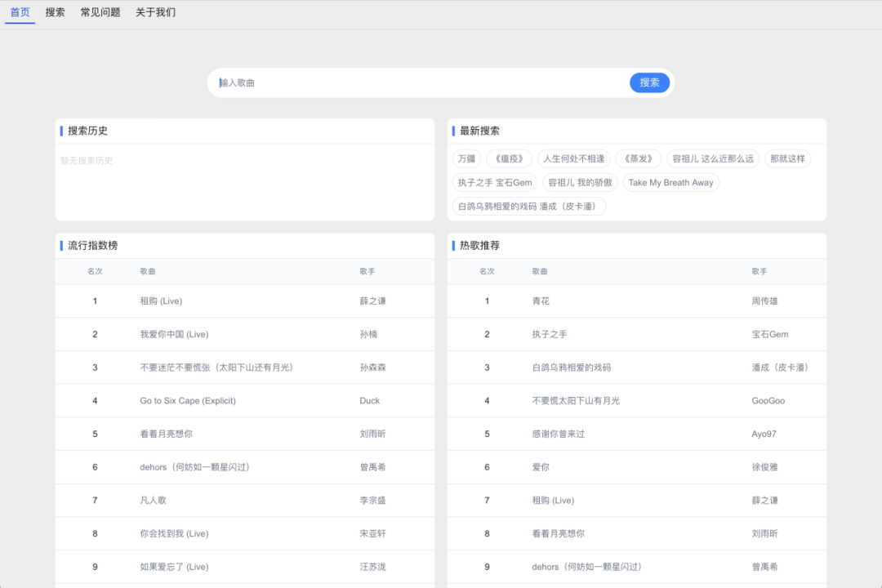This screenshot has height=588, width=882.
Task: Click singer 孙森森
Action: click(x=373, y=367)
